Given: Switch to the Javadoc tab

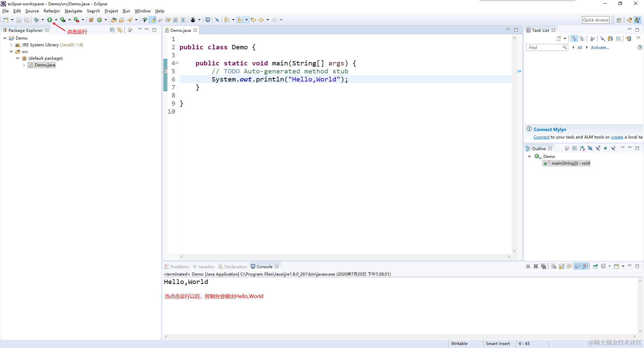Looking at the screenshot, I should pyautogui.click(x=204, y=267).
